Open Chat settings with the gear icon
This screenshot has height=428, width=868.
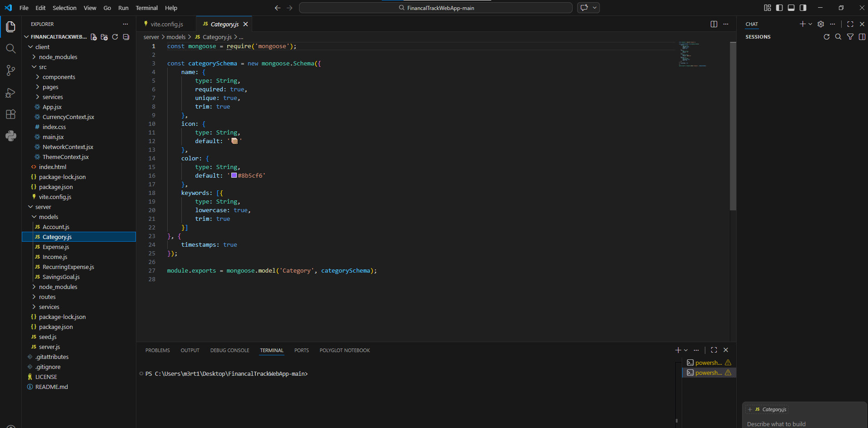coord(821,24)
